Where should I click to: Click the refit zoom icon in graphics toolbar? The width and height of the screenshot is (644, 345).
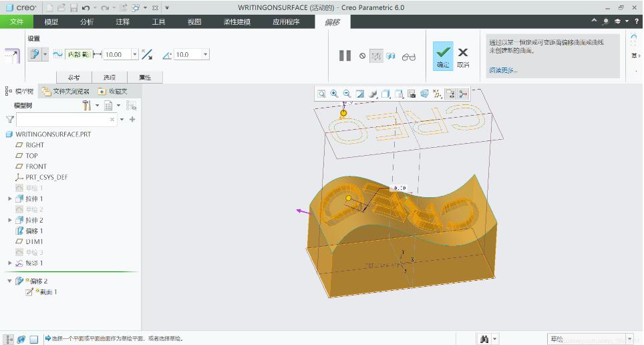[321, 94]
